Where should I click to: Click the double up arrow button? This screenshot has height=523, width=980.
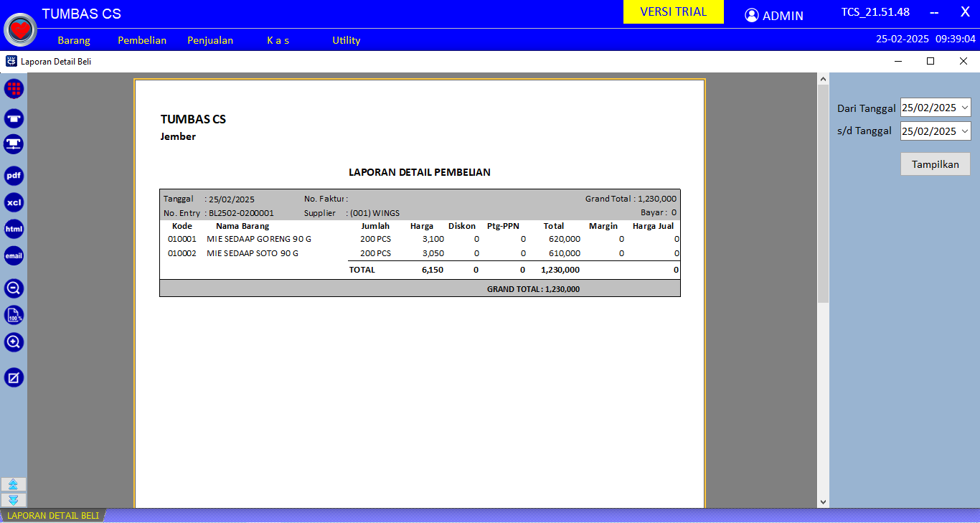(x=14, y=484)
